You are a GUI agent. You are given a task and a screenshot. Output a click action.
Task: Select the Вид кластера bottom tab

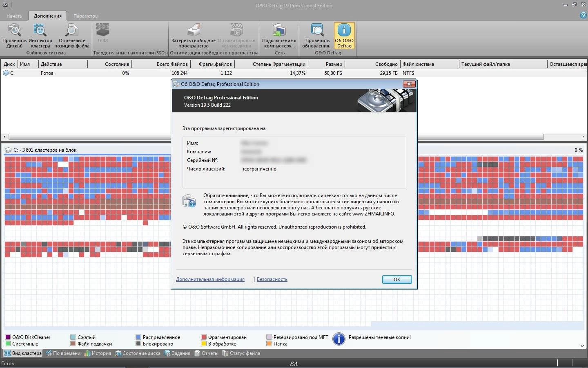pos(23,353)
